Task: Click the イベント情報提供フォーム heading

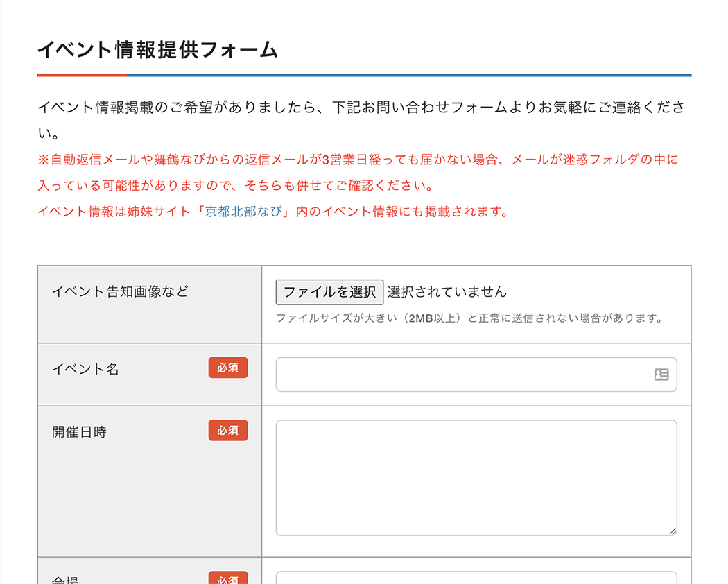Action: (157, 50)
